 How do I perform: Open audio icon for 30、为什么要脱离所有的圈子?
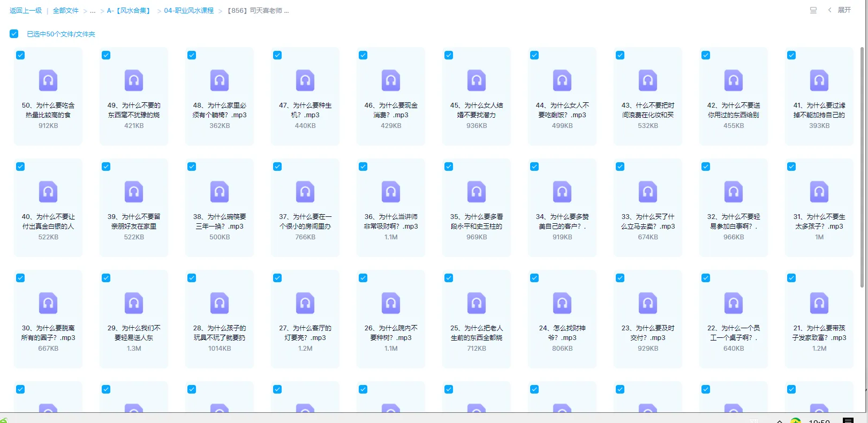tap(48, 303)
